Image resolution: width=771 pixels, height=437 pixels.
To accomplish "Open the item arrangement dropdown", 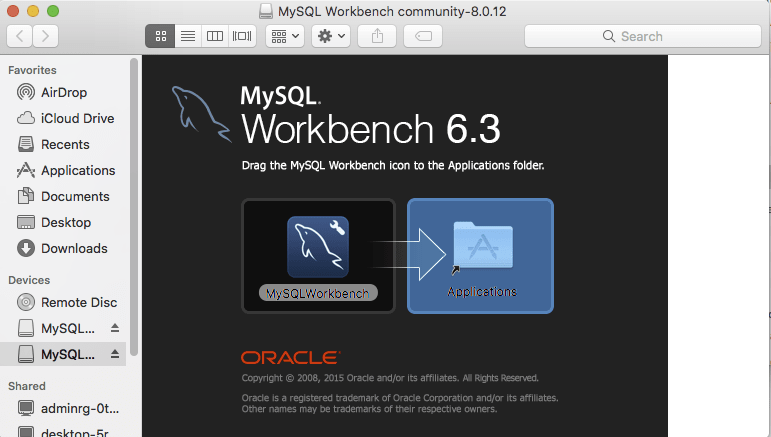I will 285,36.
